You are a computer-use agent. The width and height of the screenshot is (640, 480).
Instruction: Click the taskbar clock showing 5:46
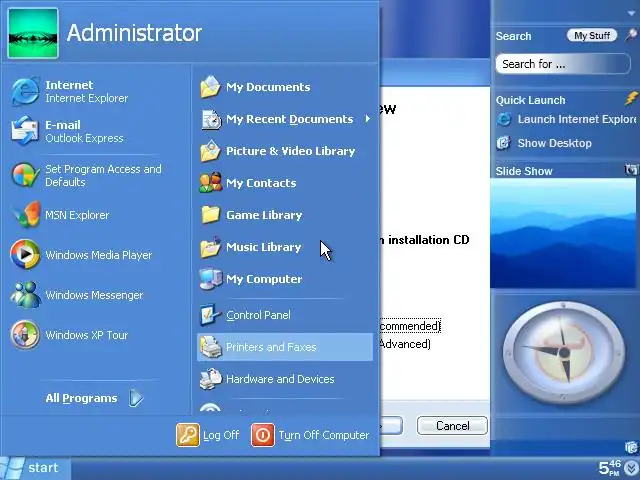click(x=610, y=468)
